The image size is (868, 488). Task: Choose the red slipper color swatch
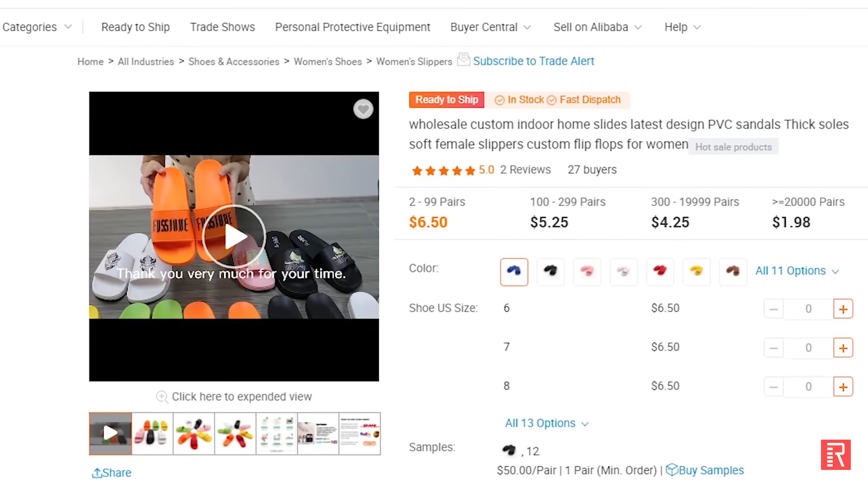pyautogui.click(x=660, y=271)
